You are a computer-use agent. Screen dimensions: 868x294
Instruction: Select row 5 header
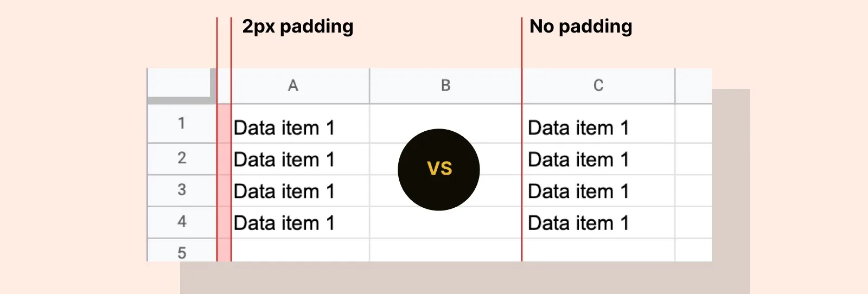(182, 252)
